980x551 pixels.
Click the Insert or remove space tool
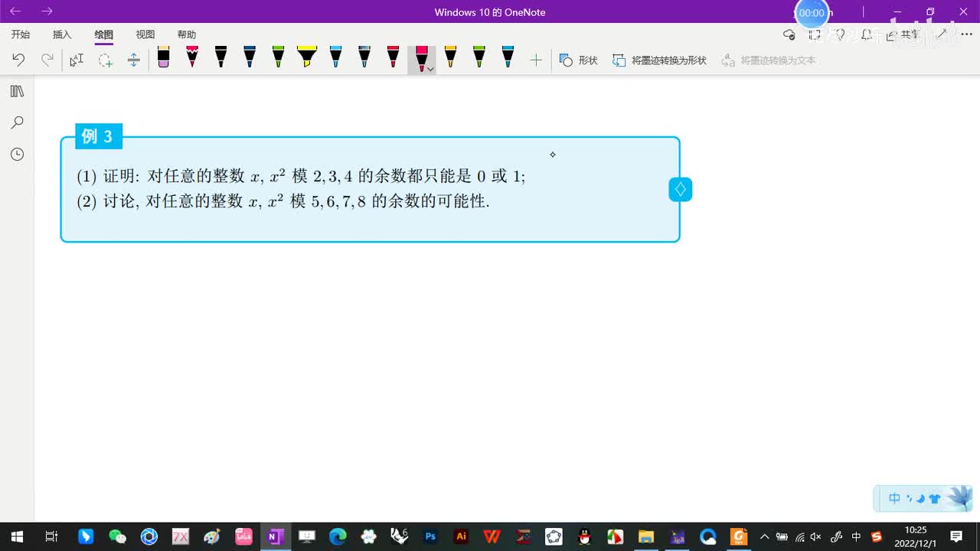pyautogui.click(x=133, y=60)
